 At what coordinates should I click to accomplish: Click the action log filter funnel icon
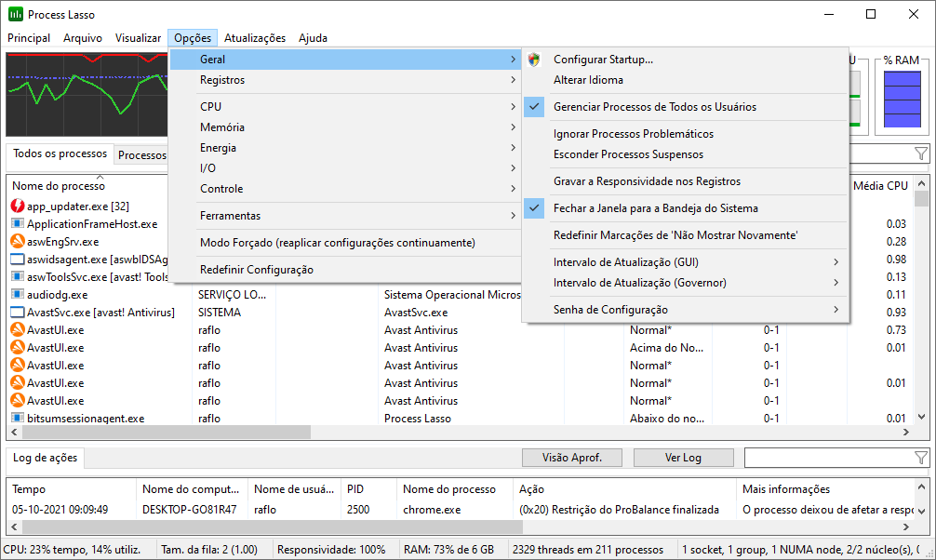[x=921, y=458]
